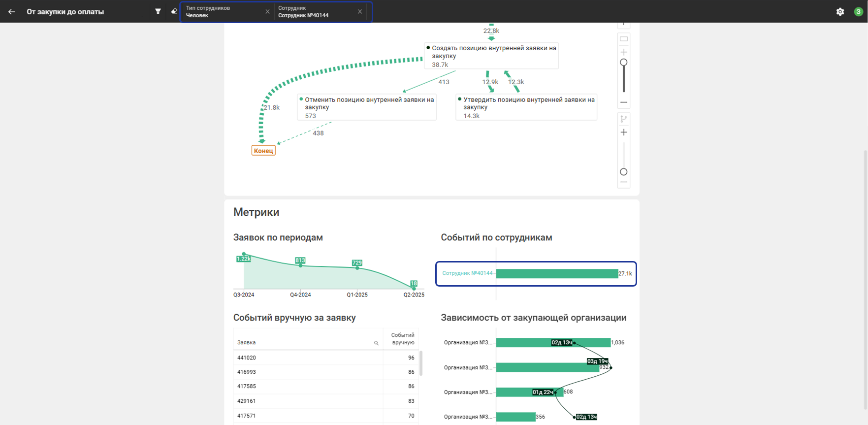
Task: Click plus above the lower paths slider
Action: click(624, 132)
